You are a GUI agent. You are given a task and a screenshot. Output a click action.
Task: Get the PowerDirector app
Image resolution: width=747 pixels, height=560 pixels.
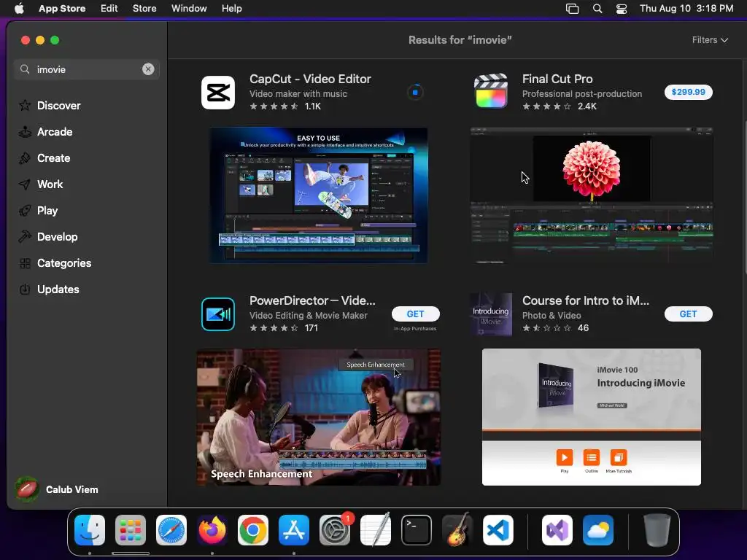[415, 314]
